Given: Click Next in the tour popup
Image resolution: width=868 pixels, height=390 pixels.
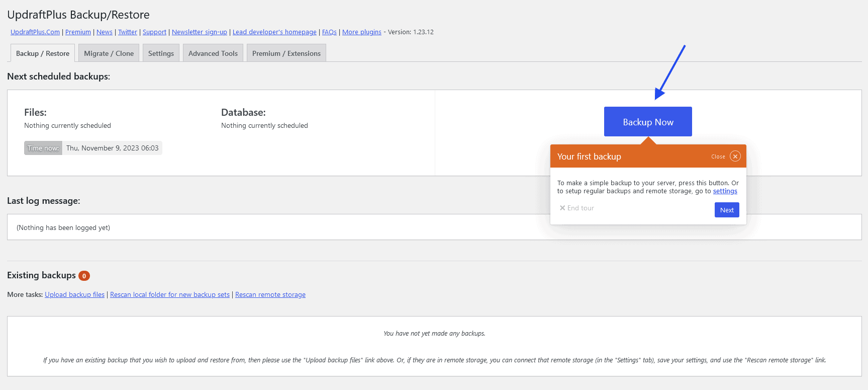Looking at the screenshot, I should [x=726, y=210].
